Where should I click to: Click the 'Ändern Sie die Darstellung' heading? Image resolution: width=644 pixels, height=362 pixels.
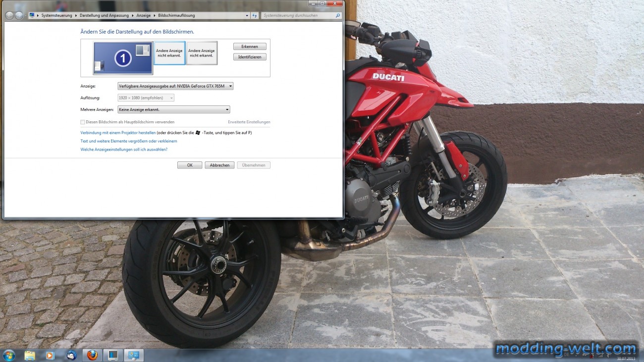coord(137,32)
